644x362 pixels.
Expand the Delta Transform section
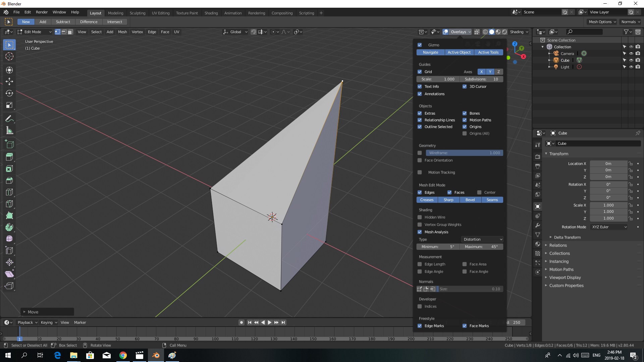(x=567, y=237)
